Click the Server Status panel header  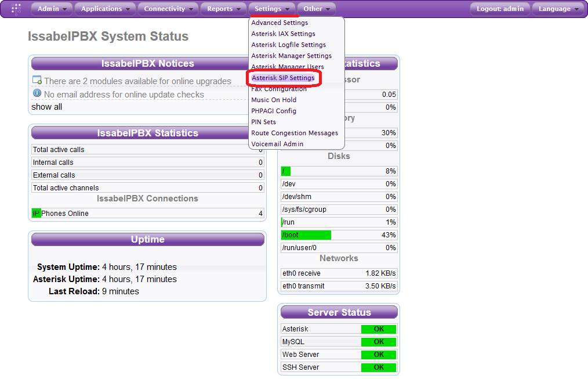339,312
